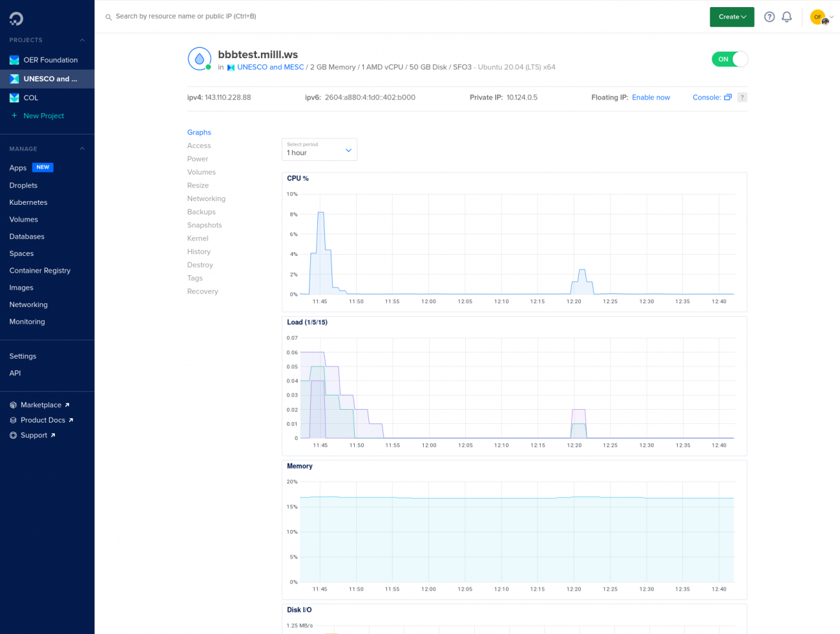Open the help question mark icon
840x634 pixels.
point(769,17)
